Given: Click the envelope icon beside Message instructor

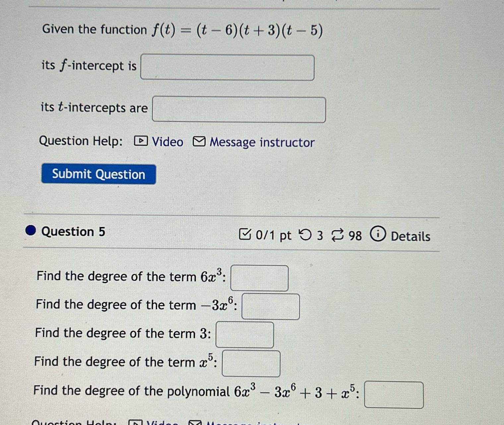Looking at the screenshot, I should click(200, 142).
